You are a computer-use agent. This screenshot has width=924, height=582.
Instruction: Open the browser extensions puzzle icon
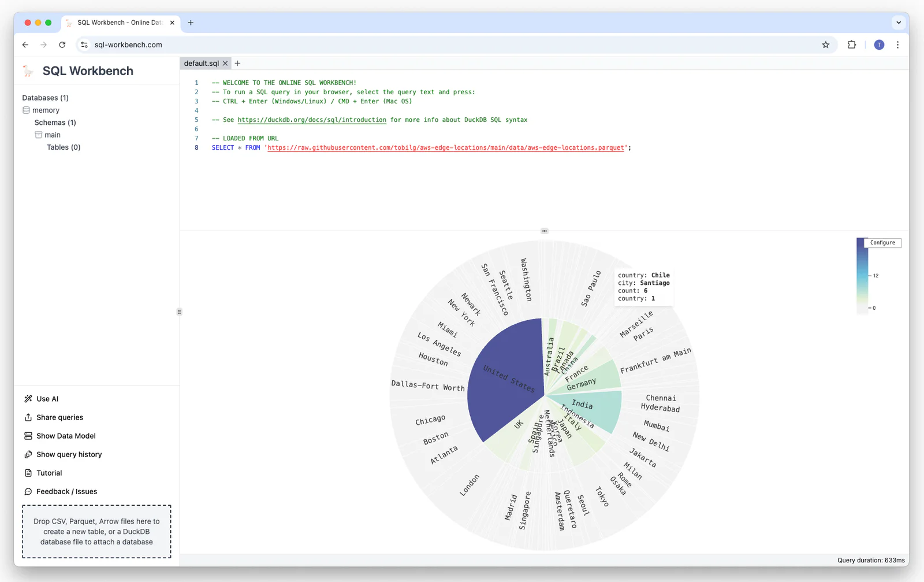pos(852,45)
